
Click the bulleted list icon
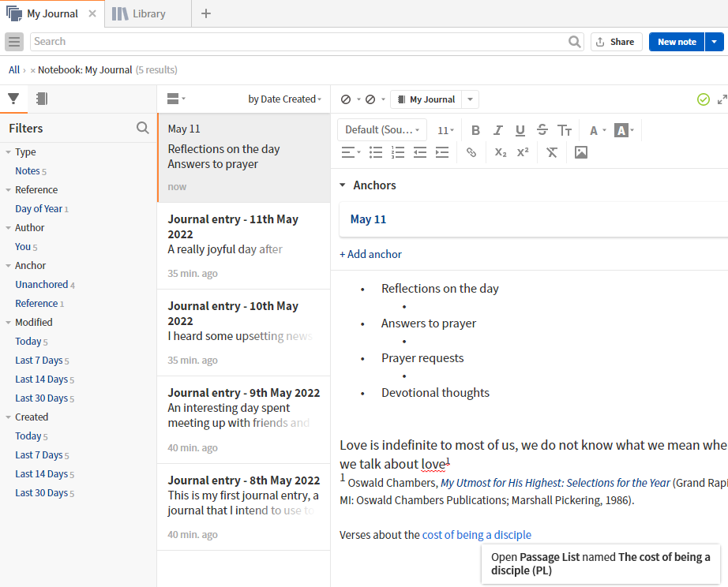coord(376,152)
